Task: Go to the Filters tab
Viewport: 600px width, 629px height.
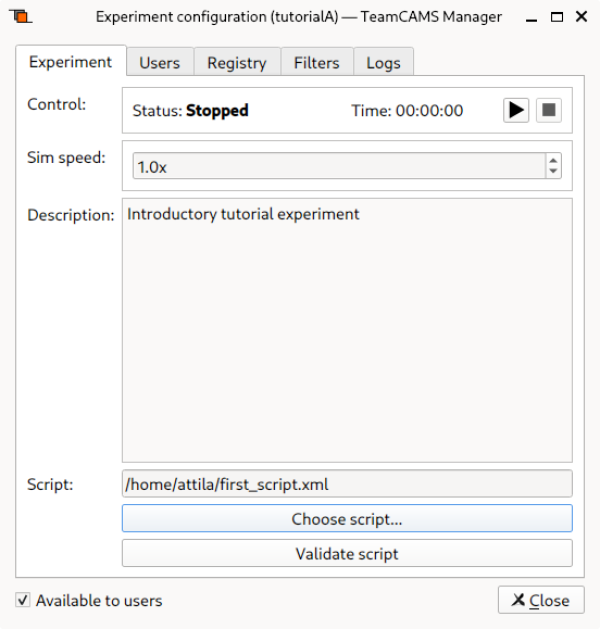Action: click(x=316, y=63)
